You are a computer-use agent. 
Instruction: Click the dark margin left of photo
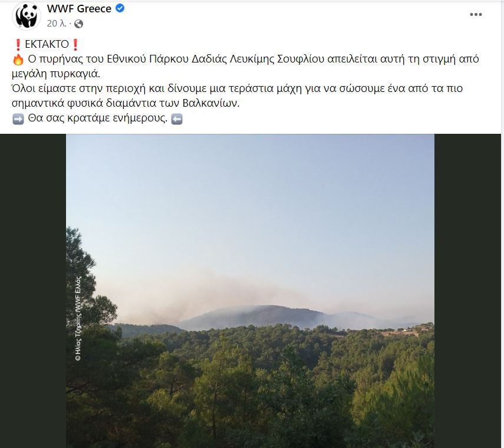[x=33, y=291]
